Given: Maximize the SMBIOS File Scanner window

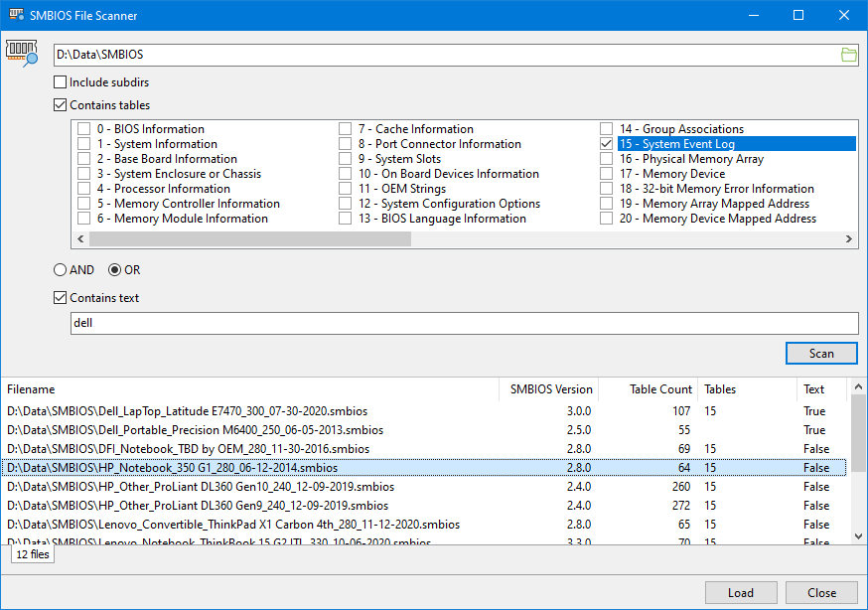Looking at the screenshot, I should tap(798, 15).
